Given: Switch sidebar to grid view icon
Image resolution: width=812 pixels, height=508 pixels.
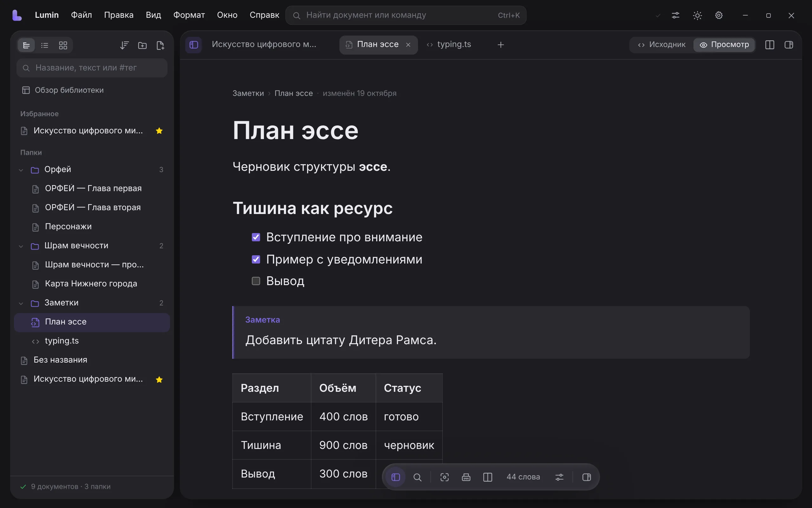Looking at the screenshot, I should pyautogui.click(x=63, y=45).
